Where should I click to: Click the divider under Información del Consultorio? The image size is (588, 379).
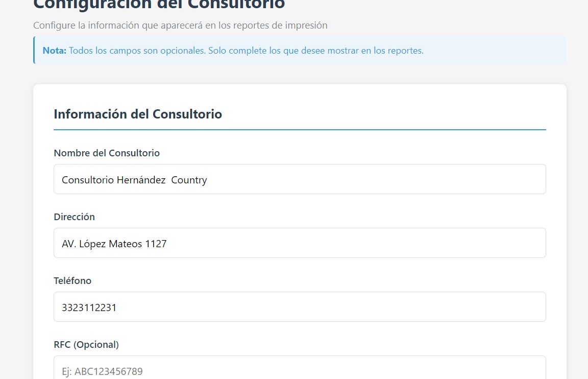coord(300,129)
